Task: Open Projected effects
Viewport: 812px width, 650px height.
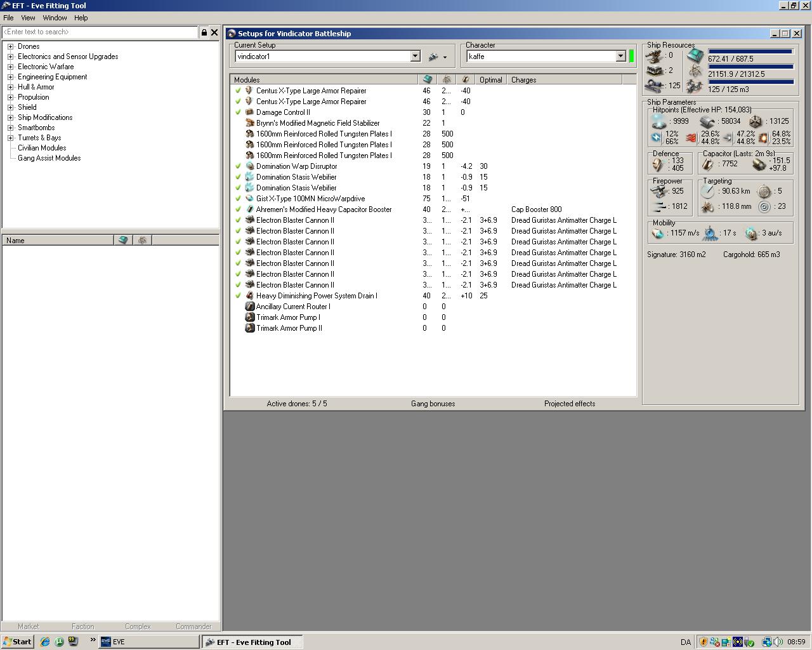Action: coord(570,404)
